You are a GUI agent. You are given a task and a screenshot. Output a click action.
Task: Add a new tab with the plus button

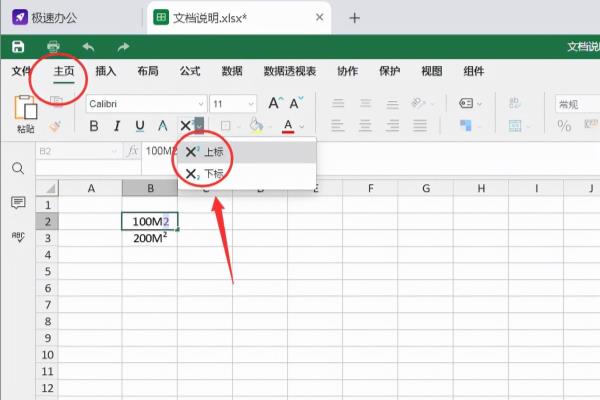click(354, 18)
